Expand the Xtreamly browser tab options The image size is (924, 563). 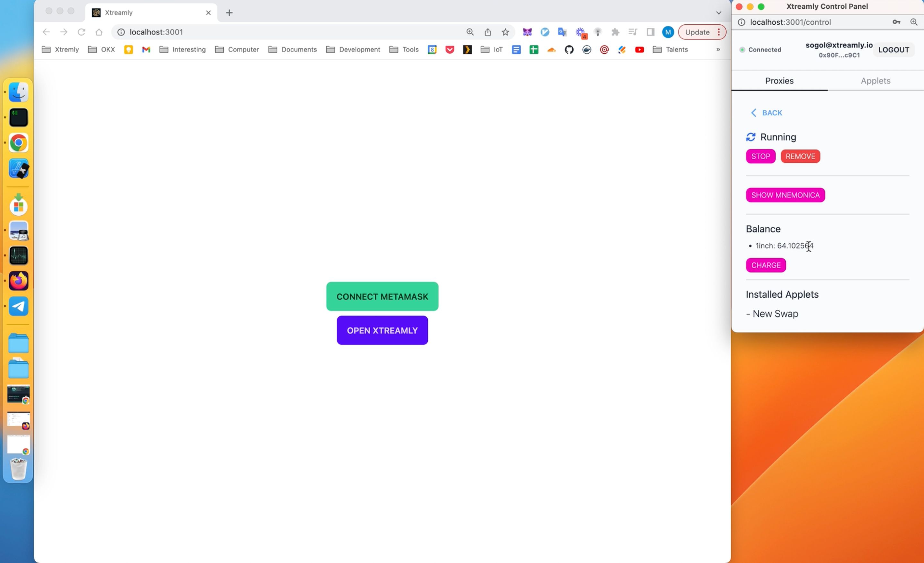(719, 12)
